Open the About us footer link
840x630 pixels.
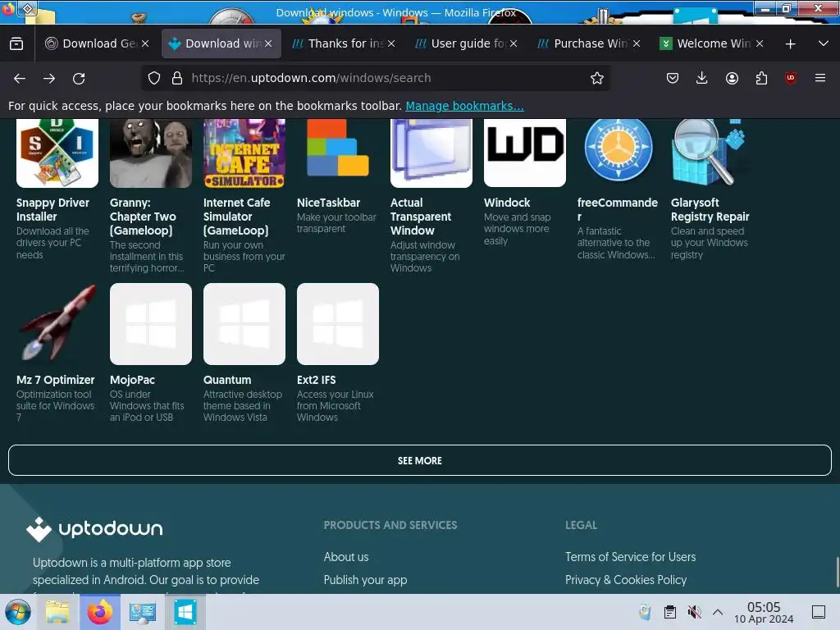[346, 557]
